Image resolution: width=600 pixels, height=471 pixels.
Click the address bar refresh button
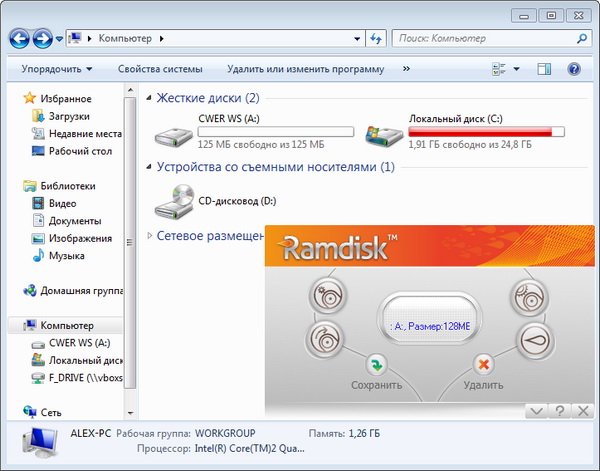tap(376, 39)
